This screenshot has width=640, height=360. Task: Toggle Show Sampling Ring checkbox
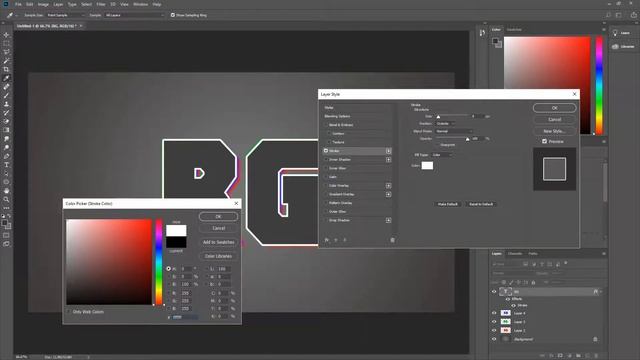pyautogui.click(x=173, y=15)
